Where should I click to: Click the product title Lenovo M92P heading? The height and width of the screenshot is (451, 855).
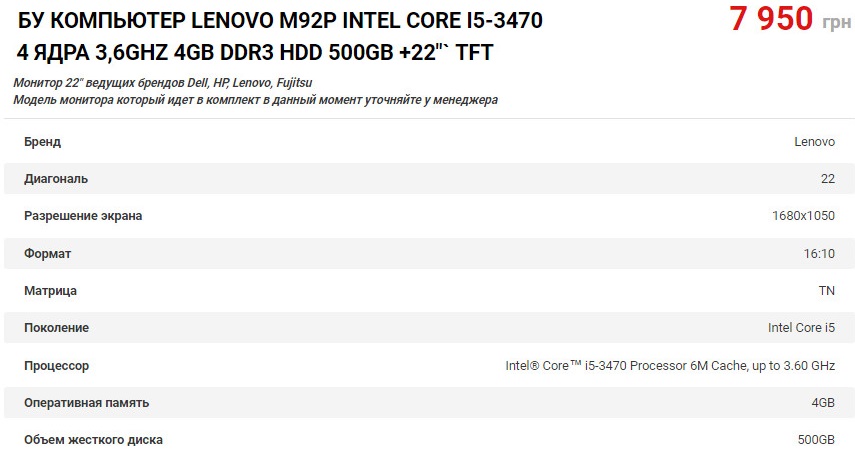pos(280,37)
